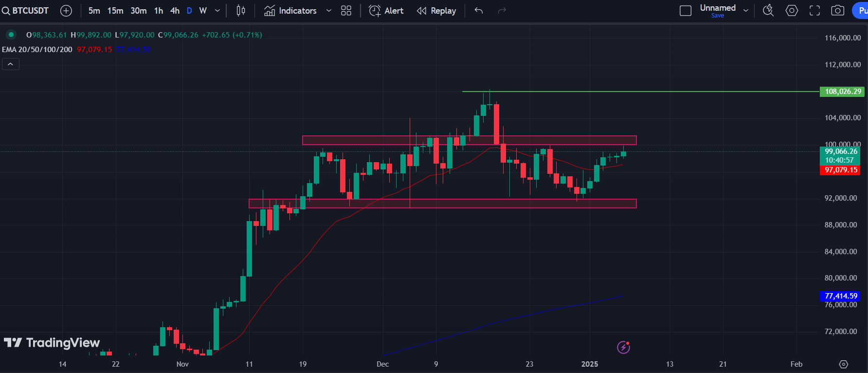Add symbol to compare with plus icon
The image size is (868, 373).
click(66, 11)
